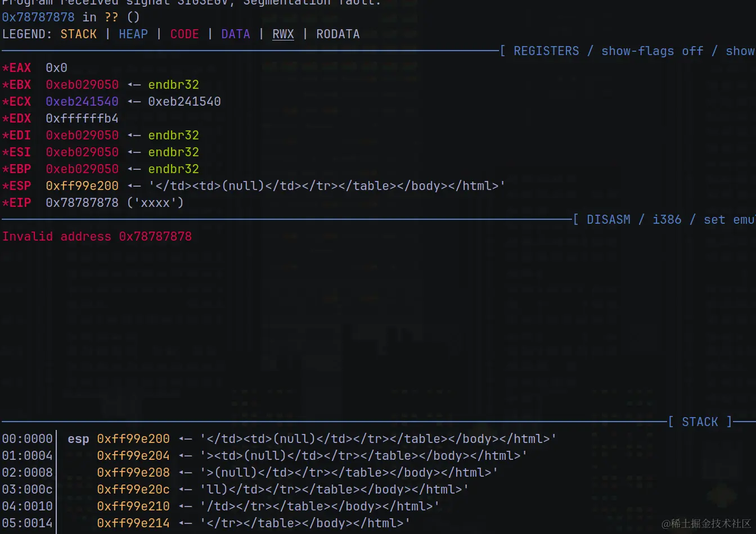Select stack offset 02:0008
This screenshot has width=756, height=534.
pos(27,473)
